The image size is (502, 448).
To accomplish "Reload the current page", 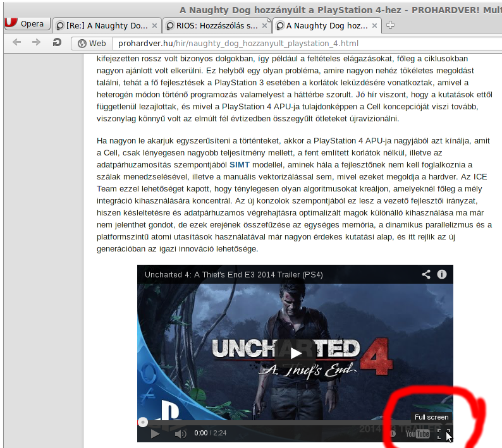I will pyautogui.click(x=57, y=42).
